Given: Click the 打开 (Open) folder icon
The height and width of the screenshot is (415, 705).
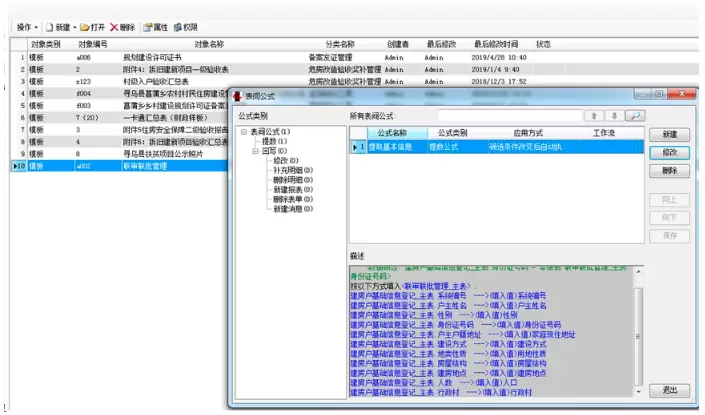Looking at the screenshot, I should pyautogui.click(x=85, y=27).
